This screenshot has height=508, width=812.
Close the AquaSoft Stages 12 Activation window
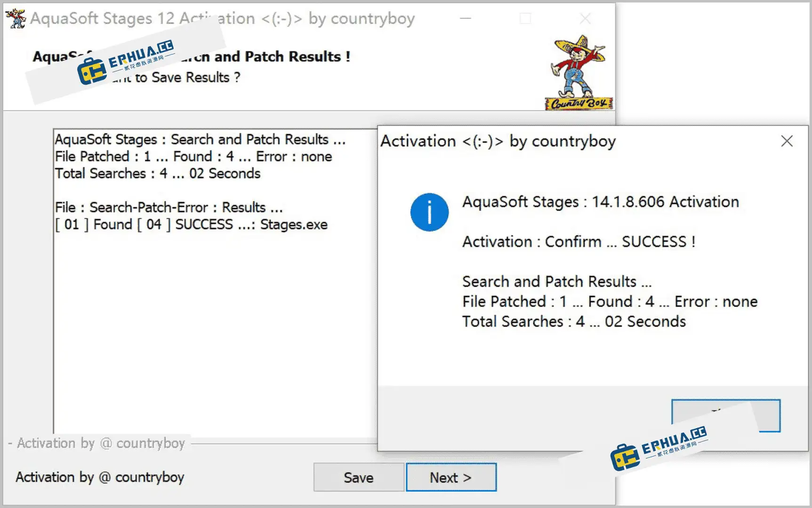coord(585,19)
